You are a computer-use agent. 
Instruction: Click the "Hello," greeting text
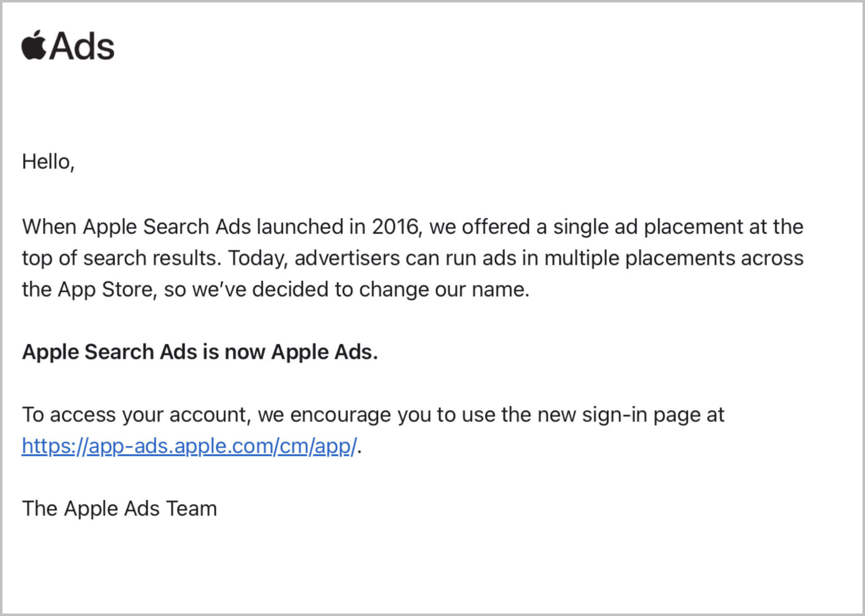click(x=48, y=162)
